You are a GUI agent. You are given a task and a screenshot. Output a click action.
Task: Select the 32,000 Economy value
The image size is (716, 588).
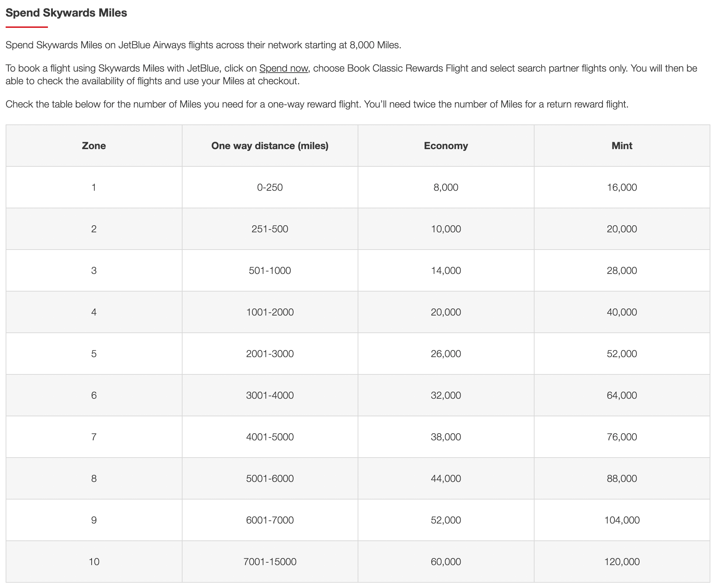coord(446,396)
